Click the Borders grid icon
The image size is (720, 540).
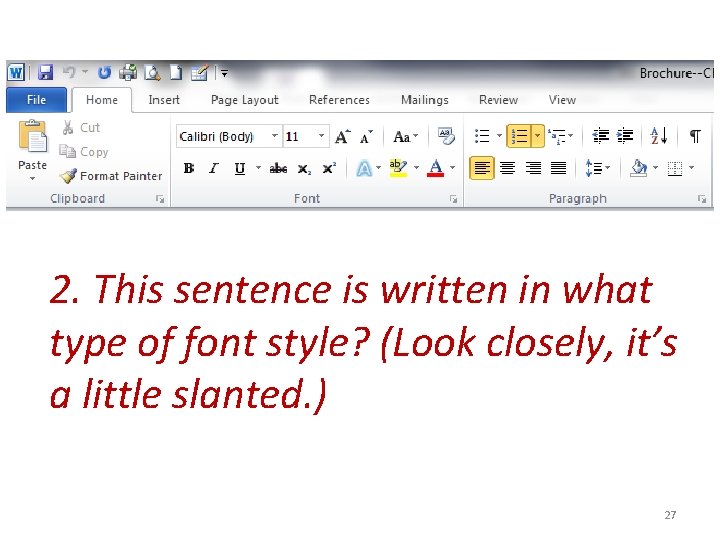pos(675,169)
